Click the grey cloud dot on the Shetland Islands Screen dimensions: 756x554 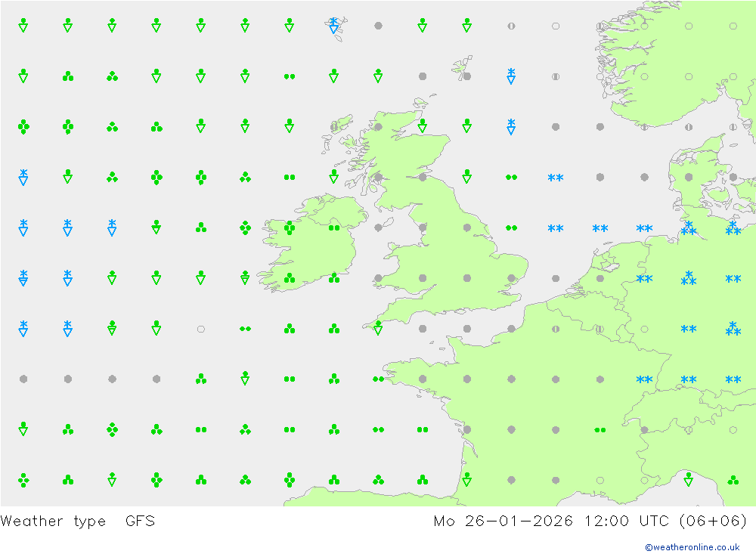tap(466, 76)
